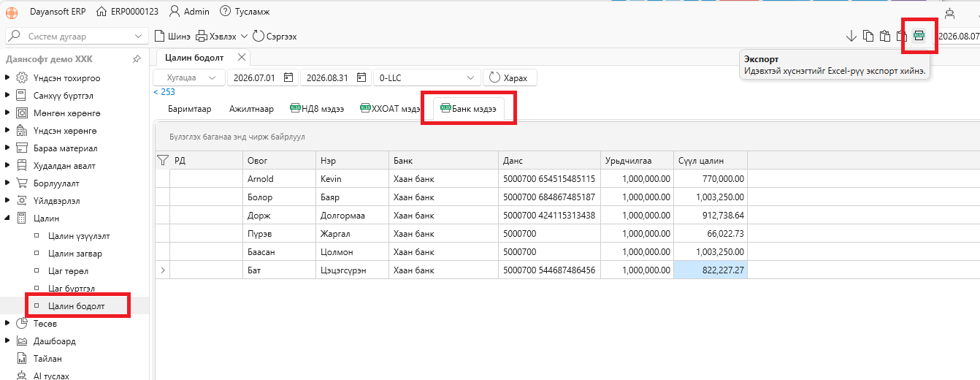Click the 2026.07.01 start date field

click(262, 77)
